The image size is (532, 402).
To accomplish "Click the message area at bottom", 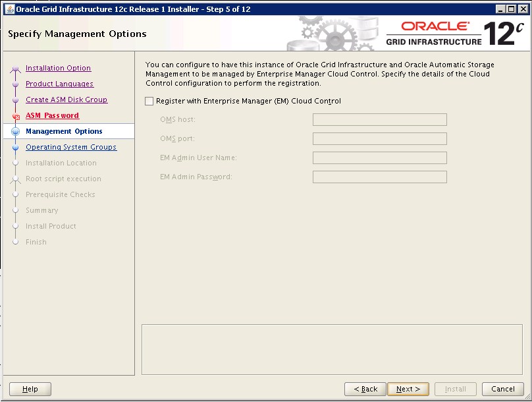I will point(332,350).
